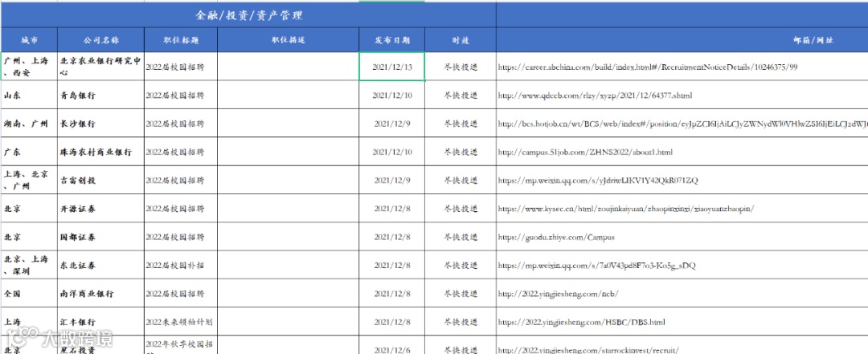Select the 2022届校园补招 position cell
This screenshot has width=868, height=354.
181,266
